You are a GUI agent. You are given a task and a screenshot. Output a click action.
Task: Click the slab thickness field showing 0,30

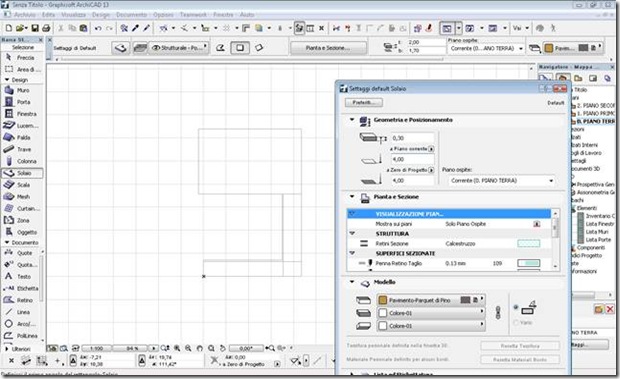pos(412,138)
